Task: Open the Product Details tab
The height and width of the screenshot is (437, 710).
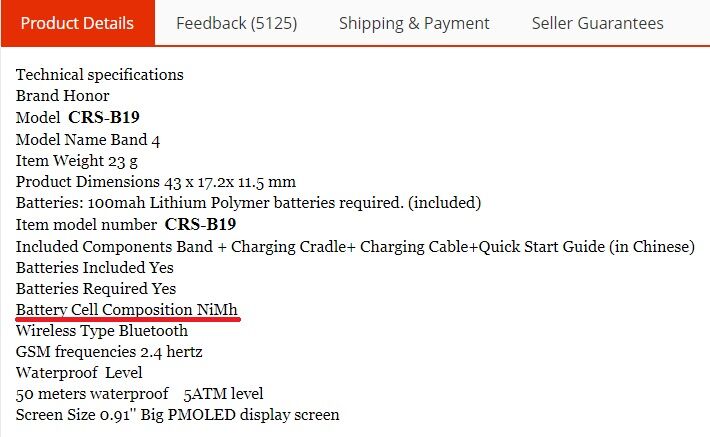Action: pyautogui.click(x=77, y=23)
